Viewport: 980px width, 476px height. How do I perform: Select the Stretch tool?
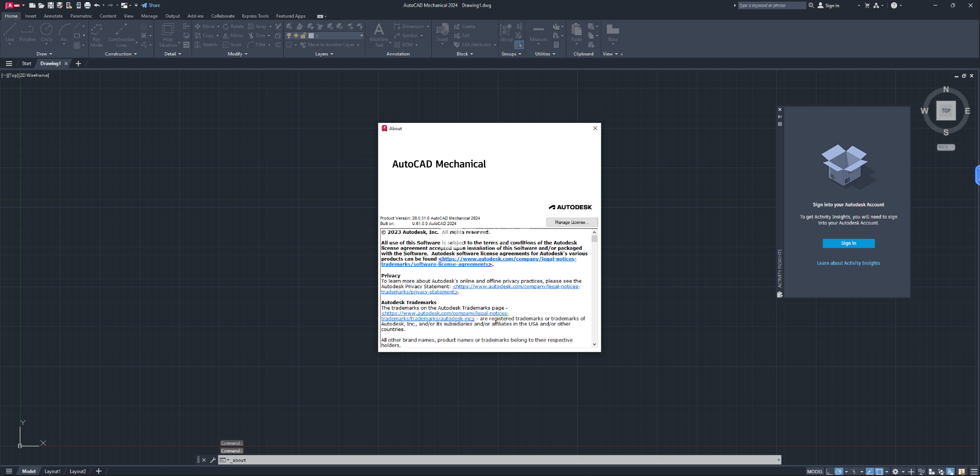[206, 45]
